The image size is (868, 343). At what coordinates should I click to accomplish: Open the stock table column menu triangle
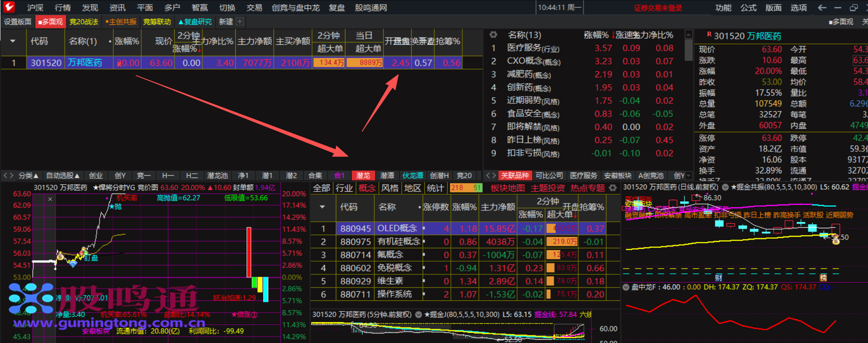pyautogui.click(x=13, y=41)
